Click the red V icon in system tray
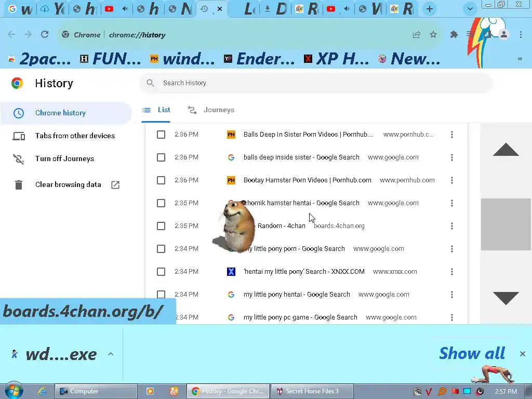 (429, 392)
